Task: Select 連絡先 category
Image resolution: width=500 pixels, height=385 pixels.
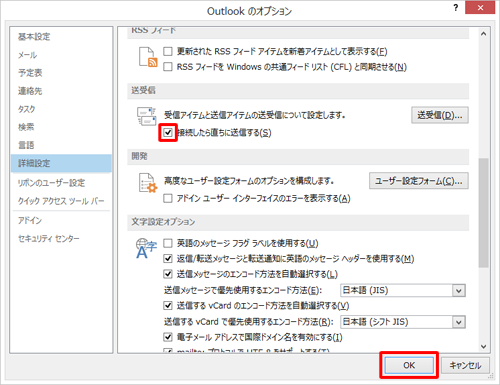Action: (61, 91)
